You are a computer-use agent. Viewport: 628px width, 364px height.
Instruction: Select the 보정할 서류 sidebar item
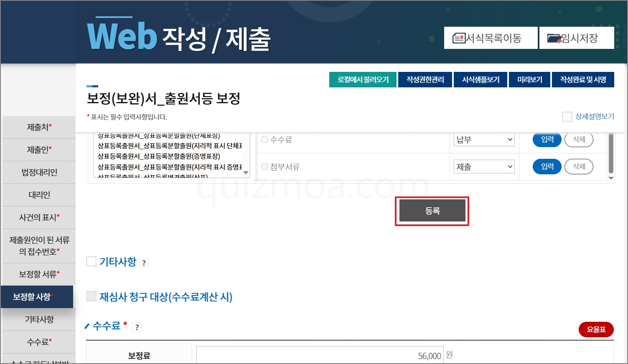coord(39,274)
